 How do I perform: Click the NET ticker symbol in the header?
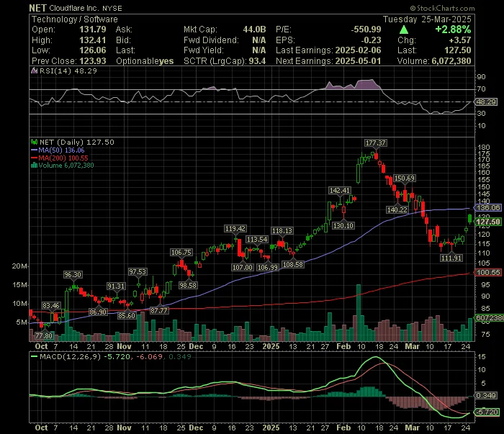coord(37,8)
